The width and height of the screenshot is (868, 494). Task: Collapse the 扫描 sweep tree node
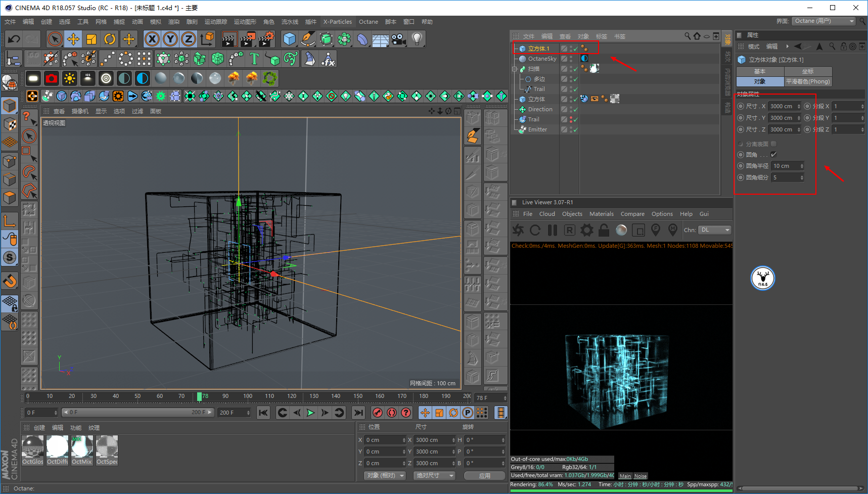[x=515, y=69]
